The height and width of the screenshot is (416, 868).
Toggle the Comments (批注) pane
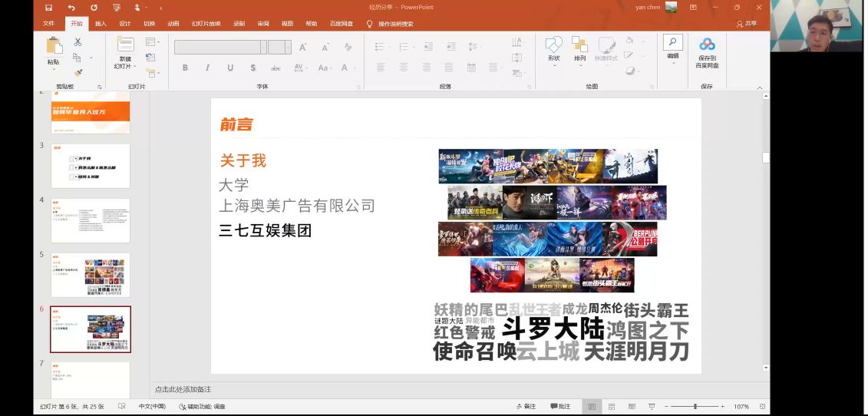(x=560, y=407)
